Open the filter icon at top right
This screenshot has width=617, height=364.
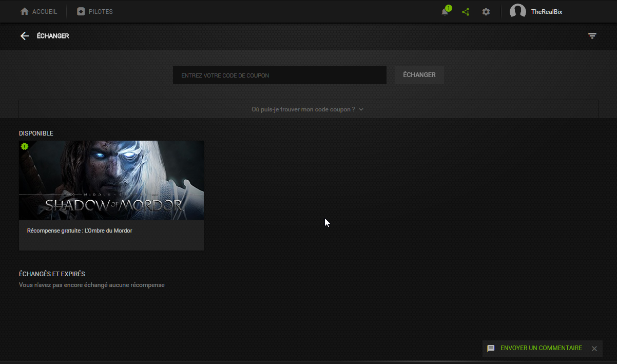click(x=592, y=36)
